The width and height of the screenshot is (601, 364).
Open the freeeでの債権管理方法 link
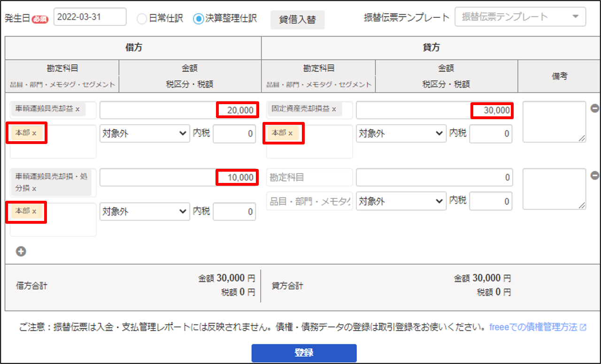coord(538,327)
